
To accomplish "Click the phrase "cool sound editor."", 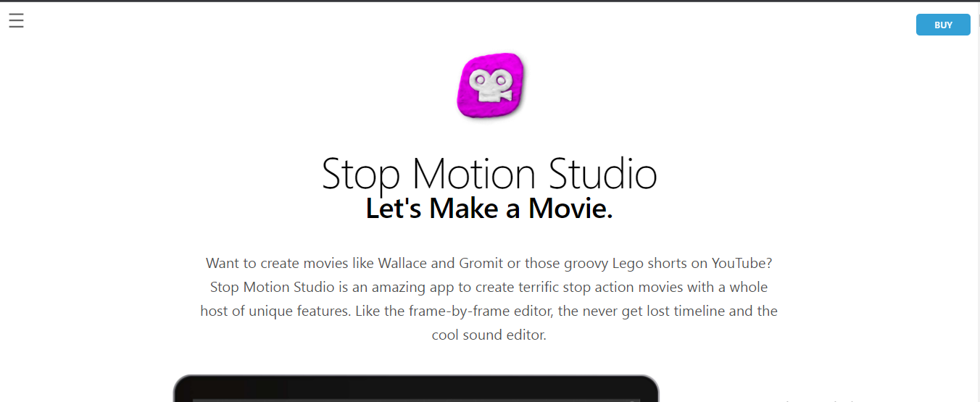I will point(489,335).
